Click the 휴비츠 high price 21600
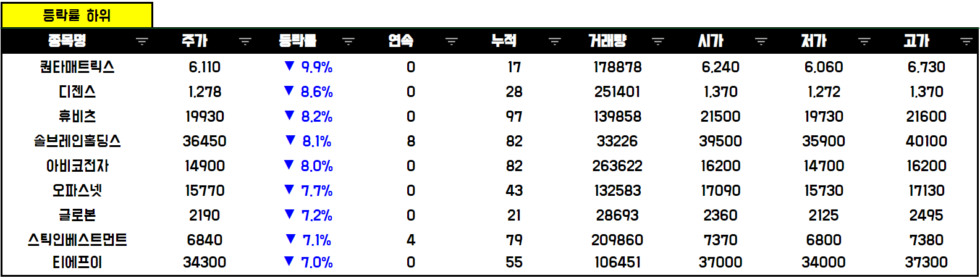Image resolution: width=980 pixels, height=278 pixels. 926,116
